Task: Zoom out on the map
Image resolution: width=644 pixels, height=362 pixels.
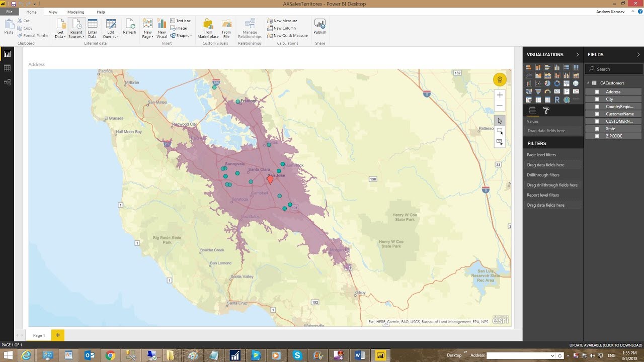Action: [x=500, y=106]
